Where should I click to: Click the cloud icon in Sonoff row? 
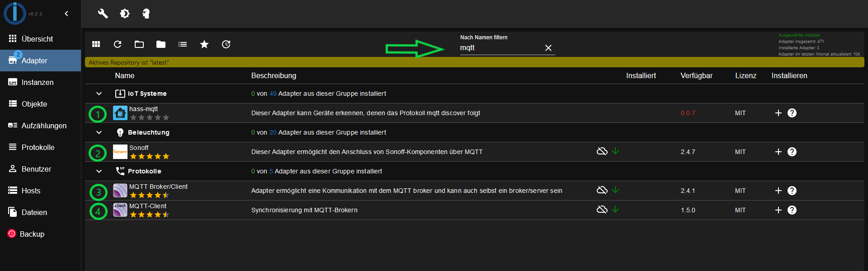coord(602,151)
